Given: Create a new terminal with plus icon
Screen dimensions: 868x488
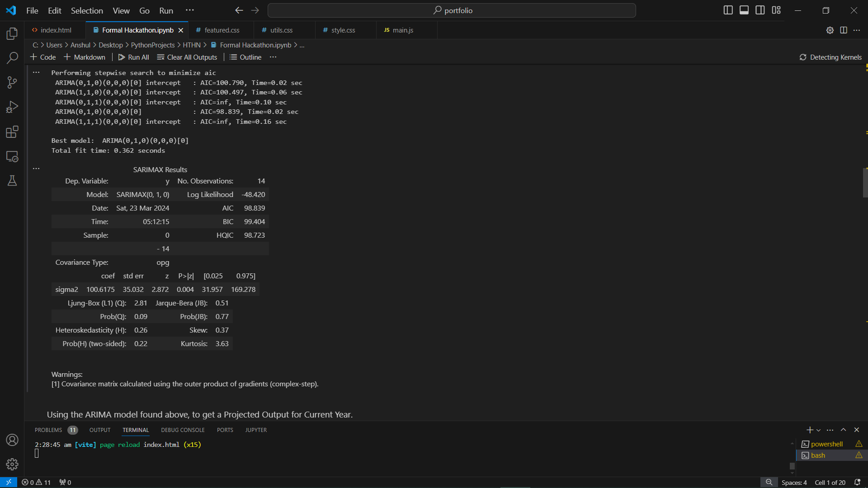Looking at the screenshot, I should click(x=810, y=430).
